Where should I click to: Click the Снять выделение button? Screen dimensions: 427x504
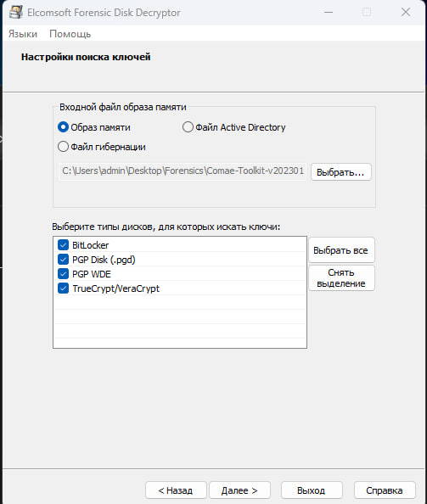click(x=341, y=278)
